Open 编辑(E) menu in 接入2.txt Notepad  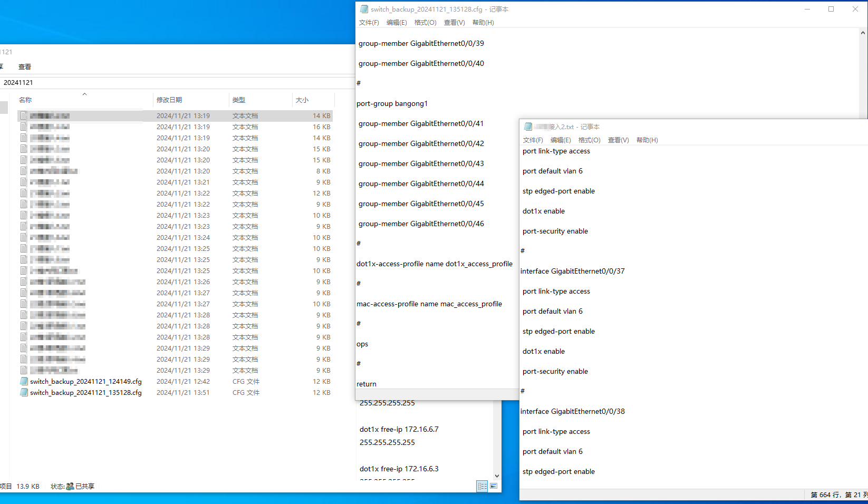tap(561, 140)
